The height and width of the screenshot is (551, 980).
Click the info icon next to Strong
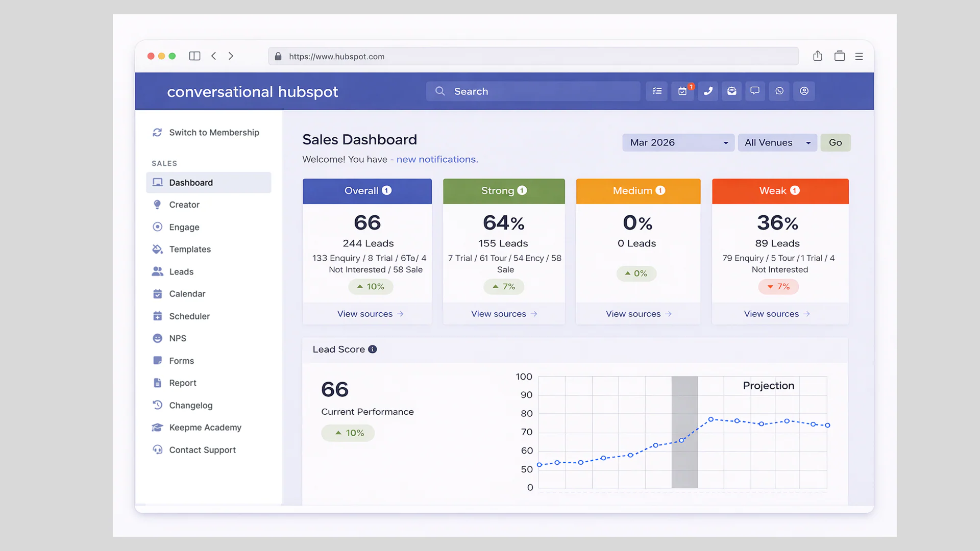pos(522,190)
